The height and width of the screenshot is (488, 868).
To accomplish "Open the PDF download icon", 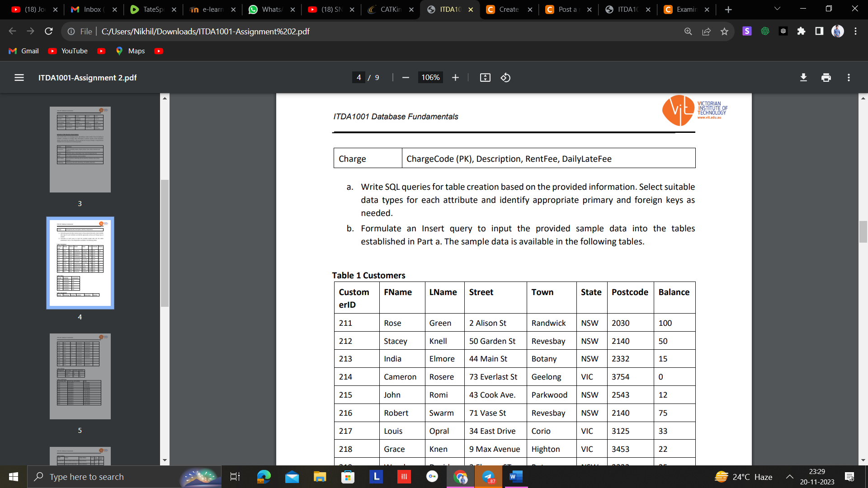I will point(803,77).
